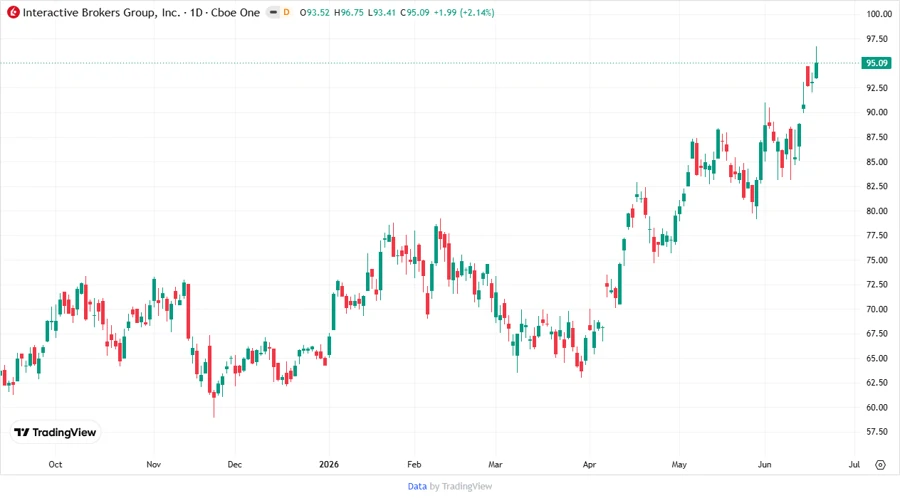This screenshot has height=498, width=900.
Task: Click the 90.00 price axis label
Action: point(877,112)
